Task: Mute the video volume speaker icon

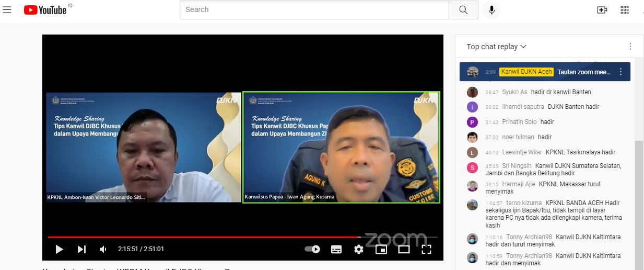Action: (103, 250)
